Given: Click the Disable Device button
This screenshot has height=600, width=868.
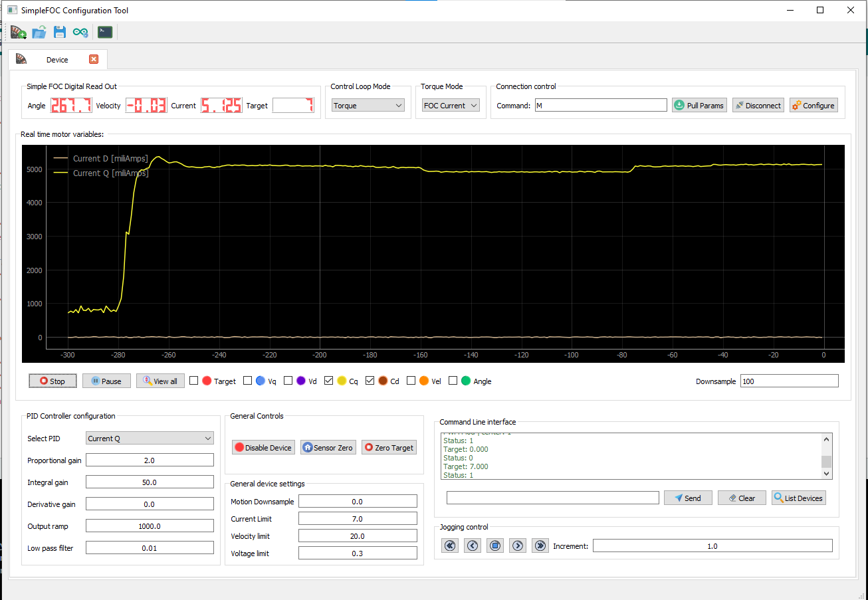Looking at the screenshot, I should [263, 447].
